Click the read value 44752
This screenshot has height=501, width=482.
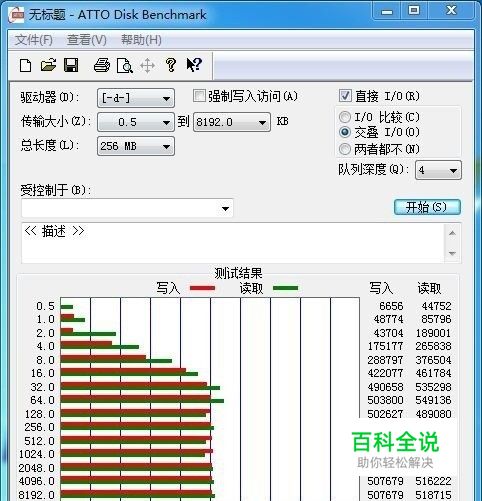tap(436, 306)
